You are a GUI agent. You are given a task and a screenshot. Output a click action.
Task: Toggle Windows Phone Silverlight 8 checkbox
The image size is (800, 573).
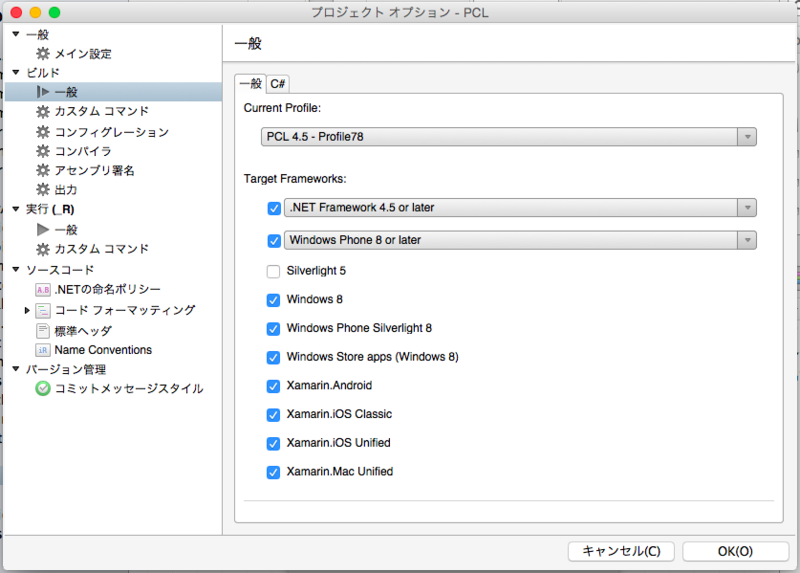click(x=273, y=329)
